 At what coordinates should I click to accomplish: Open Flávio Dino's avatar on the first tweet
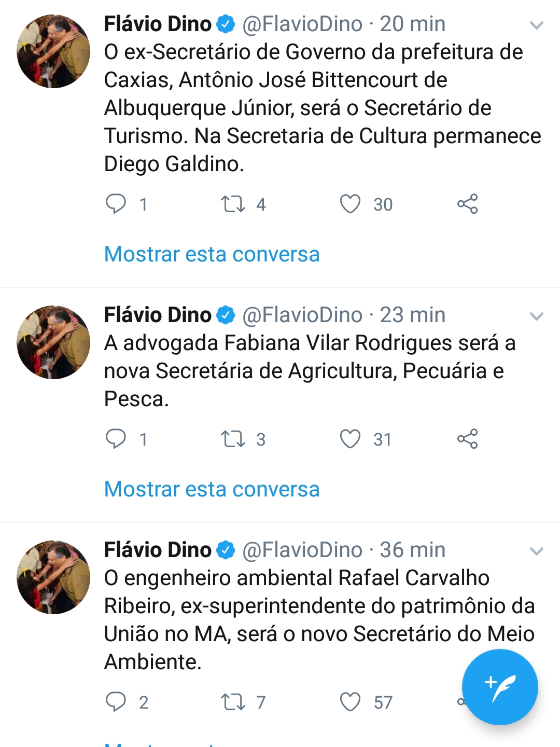point(53,51)
